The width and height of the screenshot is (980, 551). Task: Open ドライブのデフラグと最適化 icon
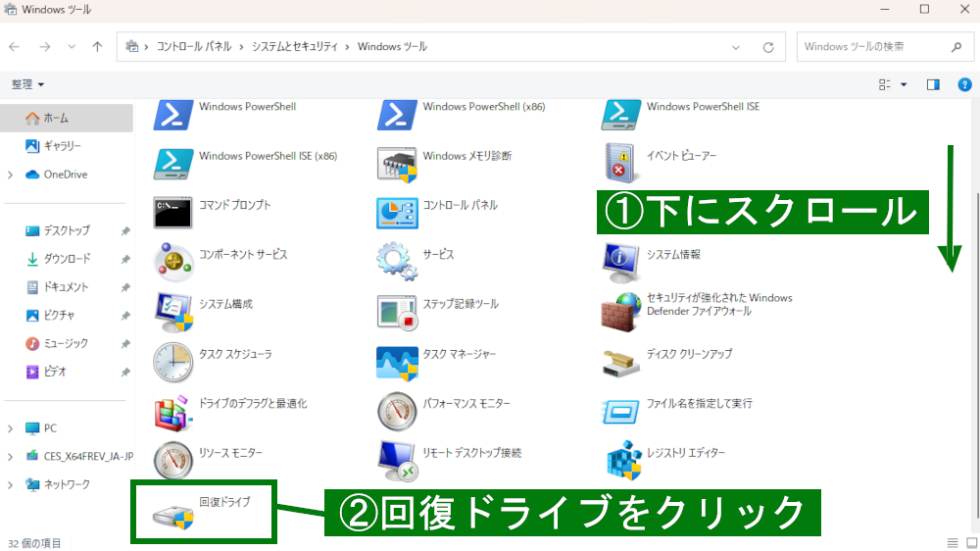tap(173, 412)
